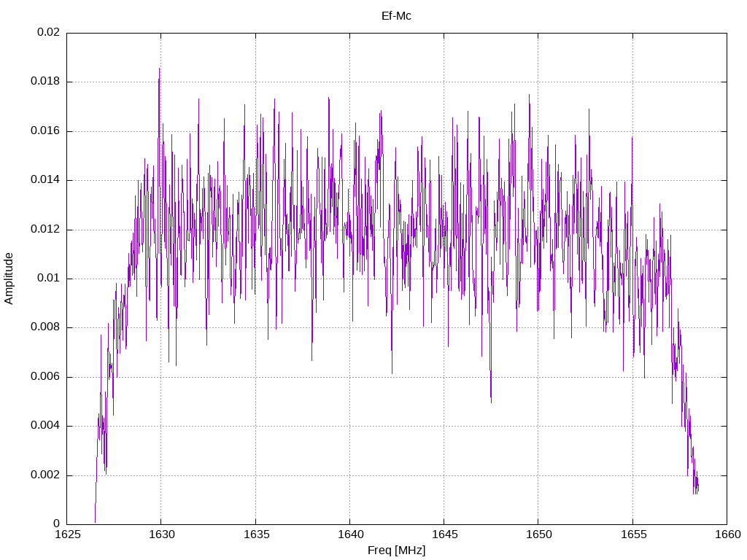Click the 0.008 y-axis tick label
Screen dimensions: 747x560
pyautogui.click(x=46, y=327)
